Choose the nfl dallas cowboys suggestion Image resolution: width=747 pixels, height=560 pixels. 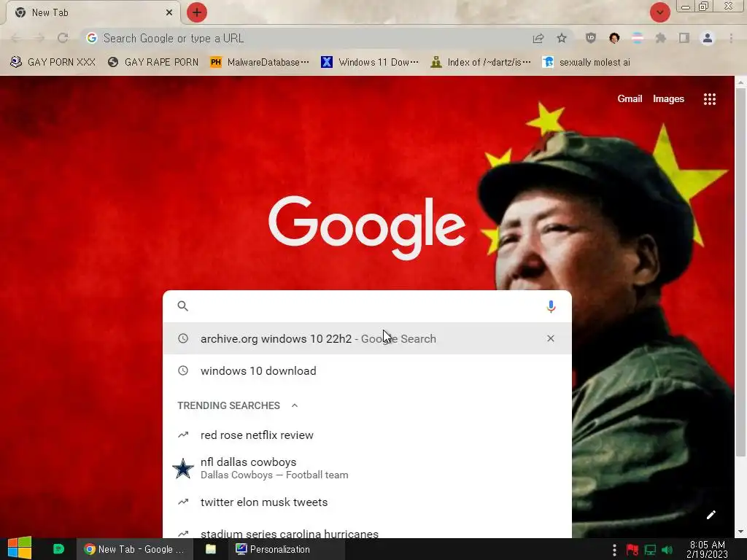point(367,468)
